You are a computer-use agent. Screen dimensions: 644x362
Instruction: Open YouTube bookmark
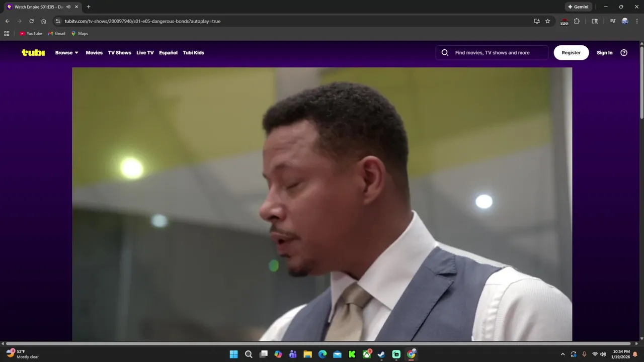point(31,34)
